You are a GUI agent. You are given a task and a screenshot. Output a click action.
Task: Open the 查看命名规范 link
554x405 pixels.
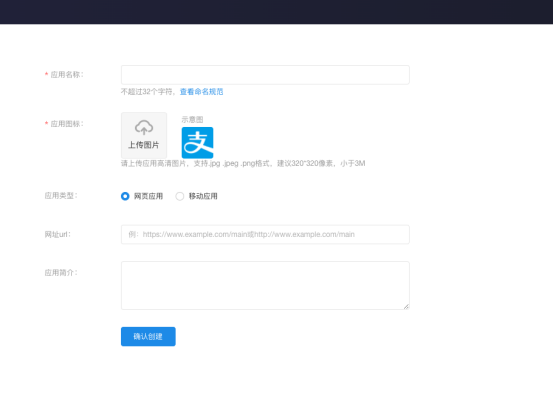201,92
